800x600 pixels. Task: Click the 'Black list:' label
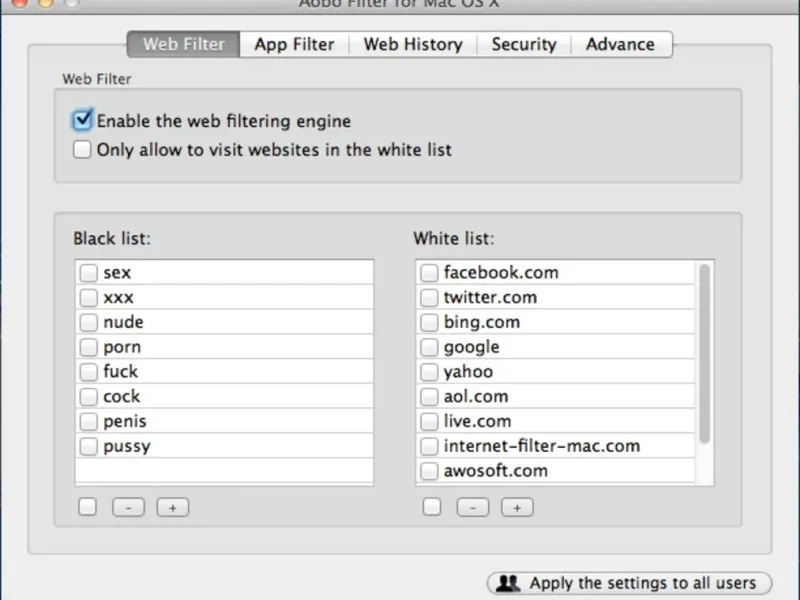point(112,238)
